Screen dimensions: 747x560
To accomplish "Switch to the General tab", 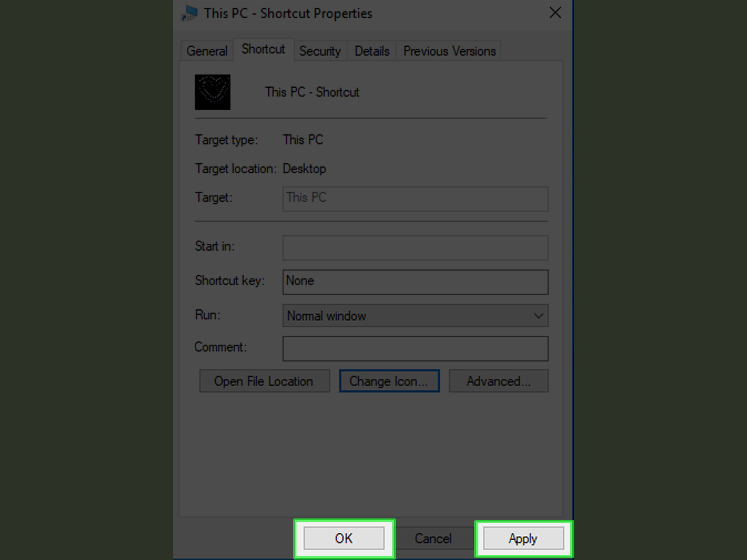I will point(207,51).
